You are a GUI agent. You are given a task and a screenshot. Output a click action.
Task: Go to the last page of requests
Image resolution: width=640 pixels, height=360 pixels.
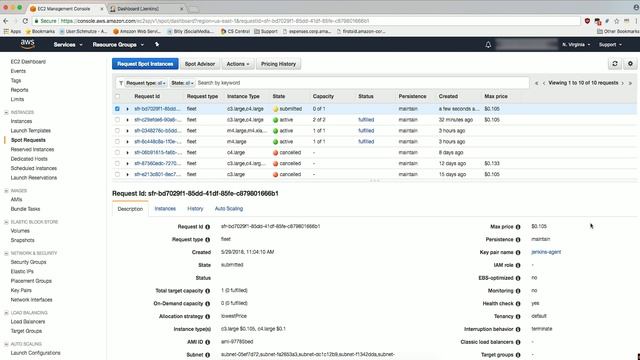click(x=630, y=83)
